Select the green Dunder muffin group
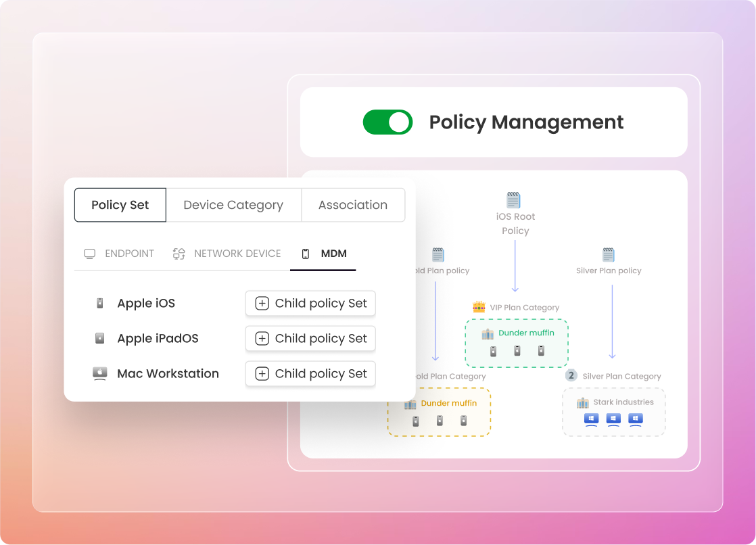The image size is (756, 545). coord(517,343)
